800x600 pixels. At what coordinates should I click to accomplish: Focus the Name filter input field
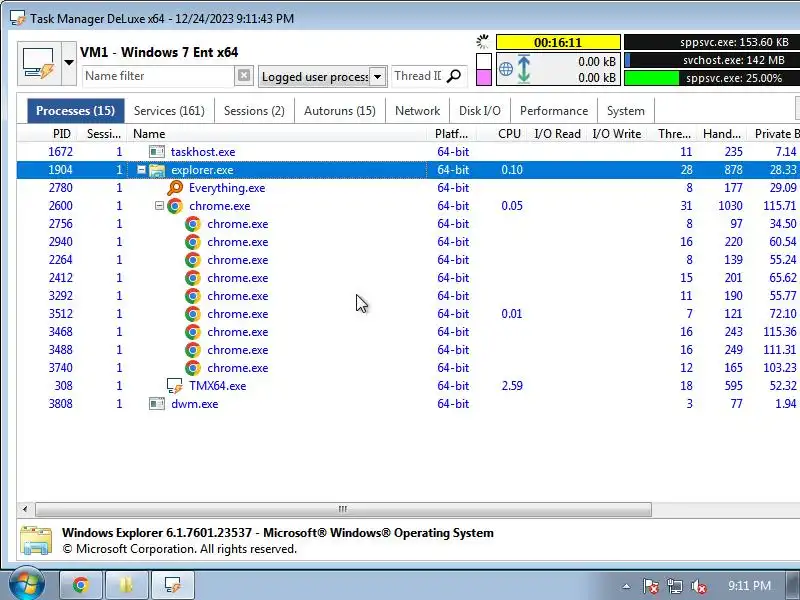[x=158, y=76]
